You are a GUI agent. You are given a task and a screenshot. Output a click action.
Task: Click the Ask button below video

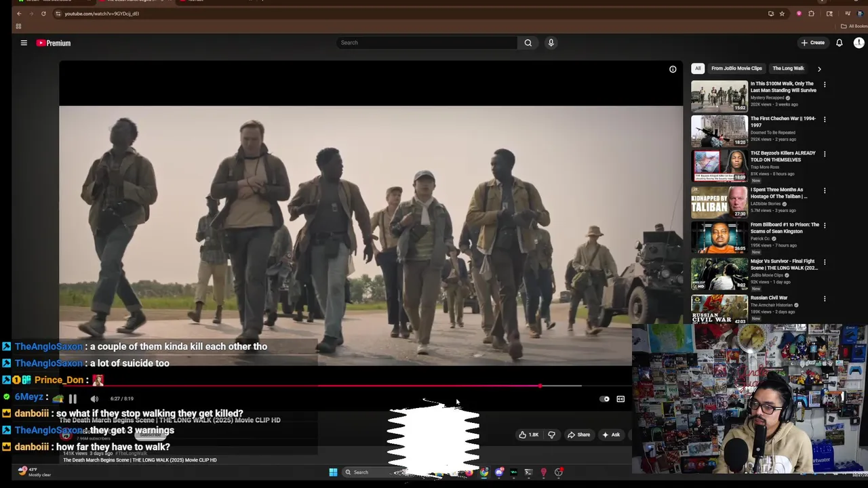(611, 434)
